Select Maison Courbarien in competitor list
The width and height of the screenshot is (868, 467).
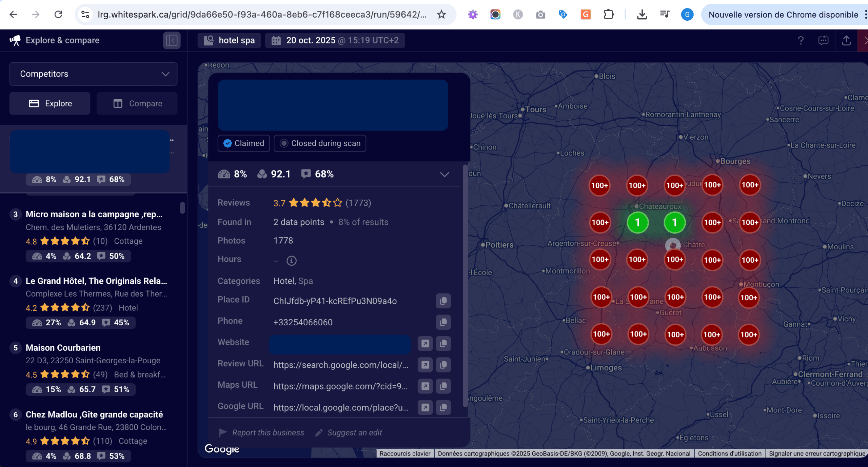click(x=63, y=348)
